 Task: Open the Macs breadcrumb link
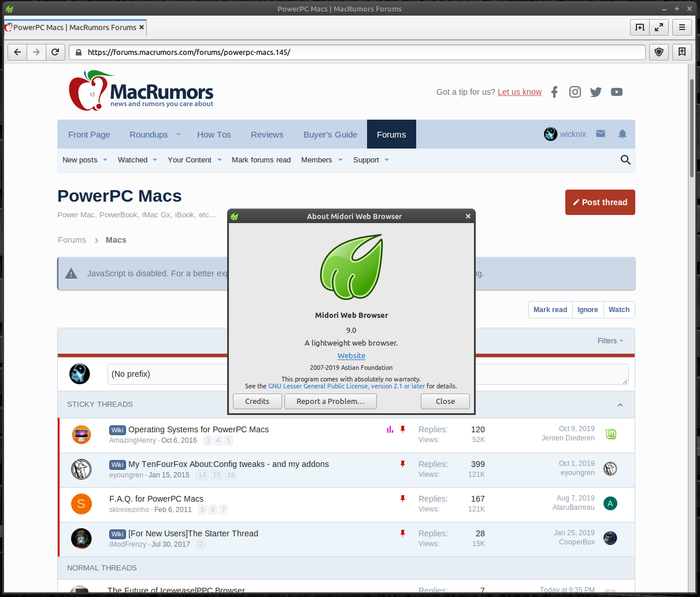116,240
